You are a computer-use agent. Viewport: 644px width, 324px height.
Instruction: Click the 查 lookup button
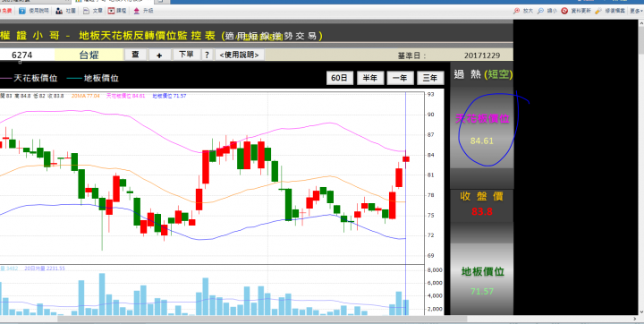136,55
